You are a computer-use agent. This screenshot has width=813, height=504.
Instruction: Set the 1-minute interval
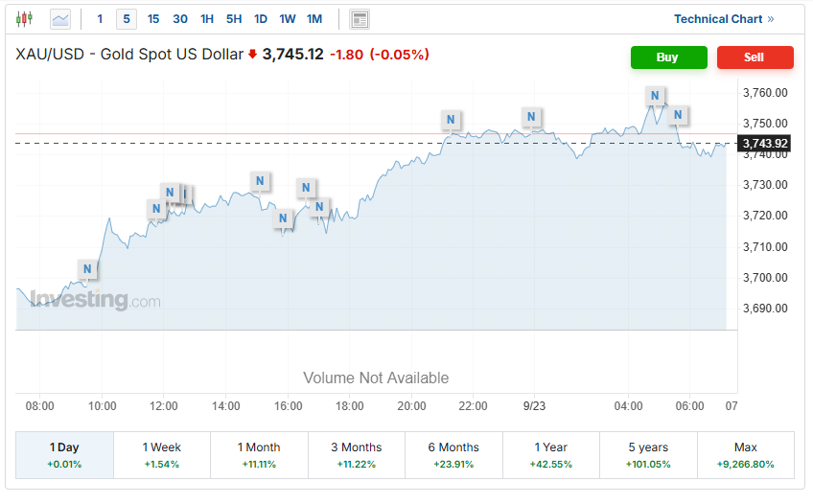100,19
